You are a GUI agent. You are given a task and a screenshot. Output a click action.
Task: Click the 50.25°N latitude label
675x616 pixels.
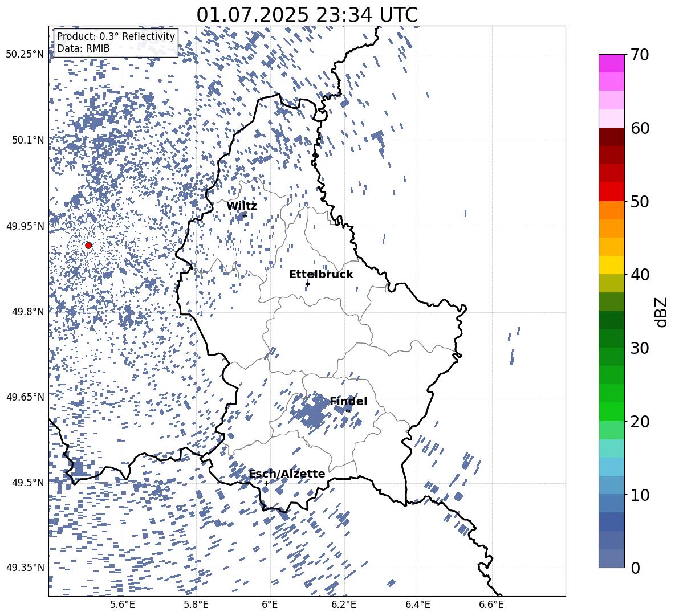point(25,55)
